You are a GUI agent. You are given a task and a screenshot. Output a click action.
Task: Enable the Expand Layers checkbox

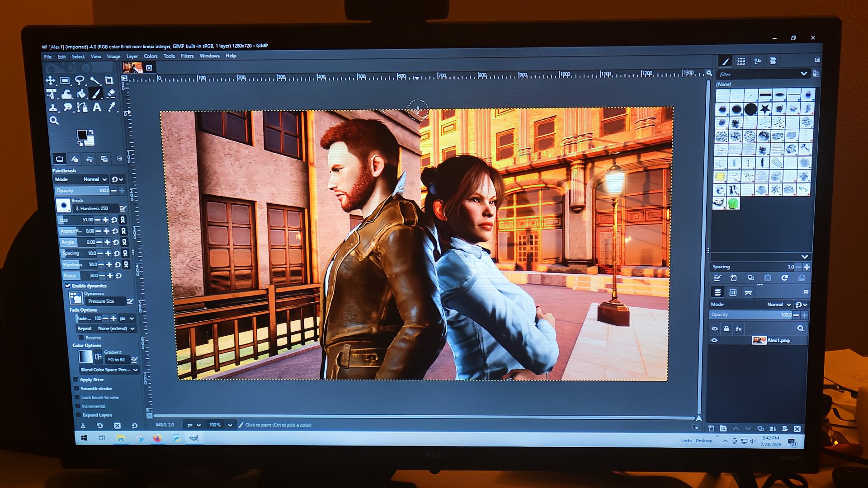pyautogui.click(x=79, y=415)
